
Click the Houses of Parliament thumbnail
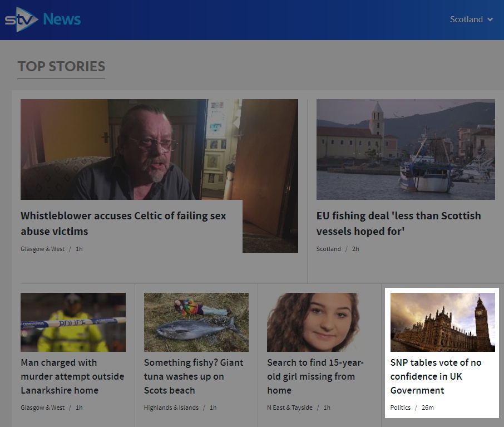[x=443, y=322]
